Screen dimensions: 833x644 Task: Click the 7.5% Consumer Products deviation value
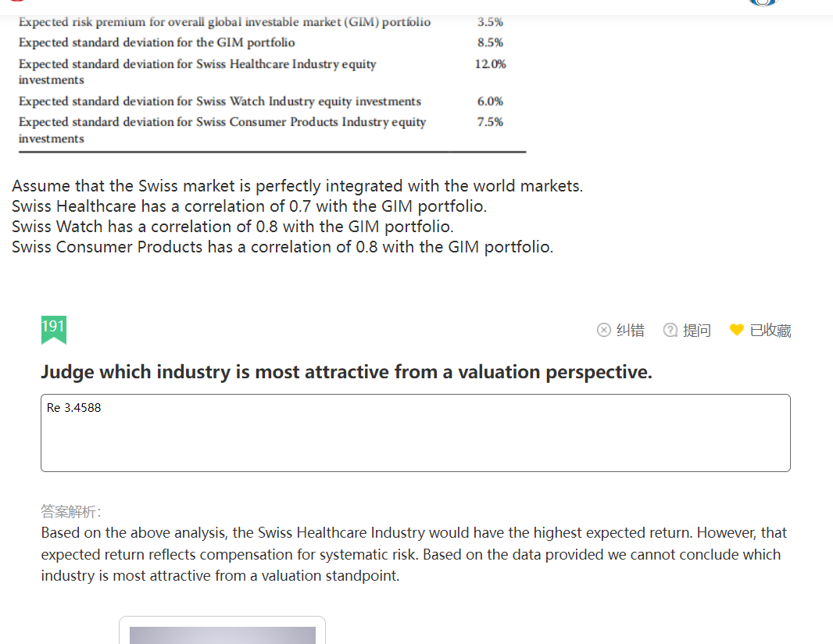tap(490, 122)
